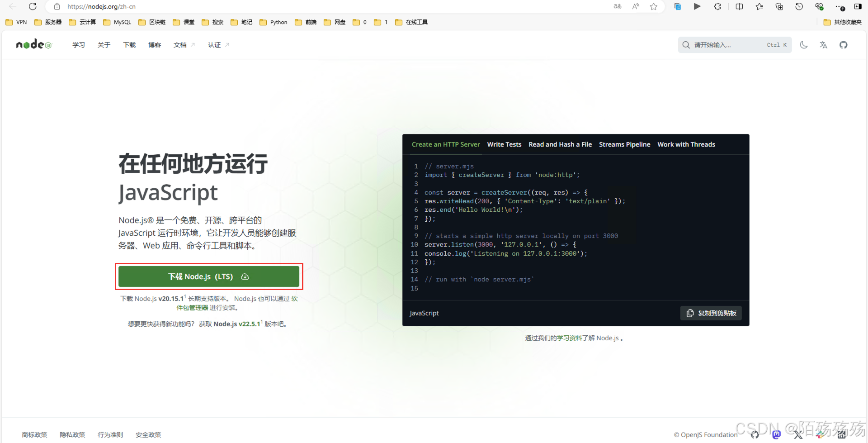The height and width of the screenshot is (443, 868).
Task: Click the footer LinkedIn icon
Action: tap(842, 435)
